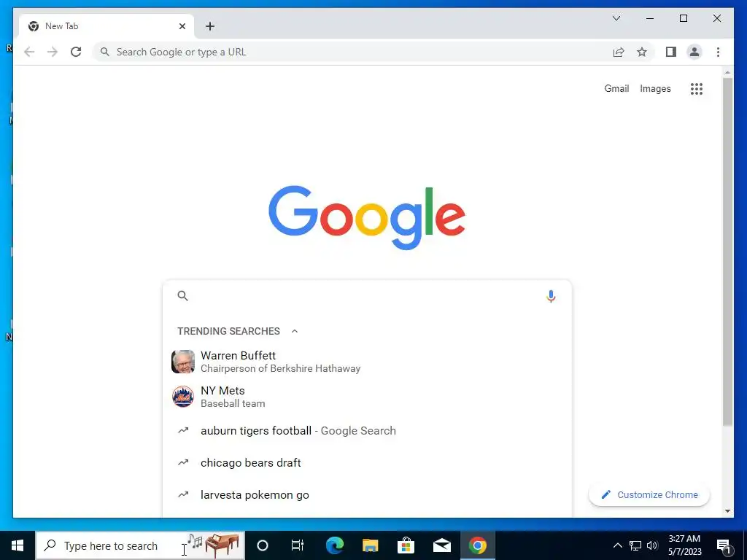This screenshot has height=560, width=747.
Task: Click the Windows taskbar search box
Action: click(x=140, y=545)
